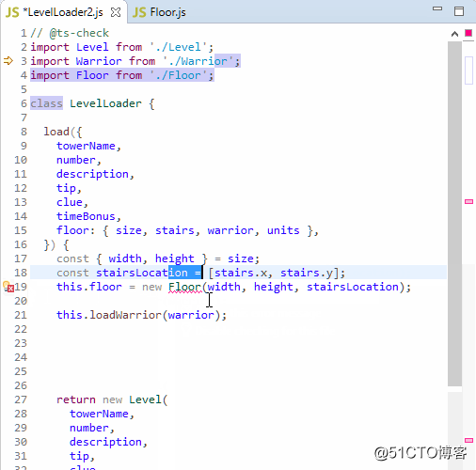
Task: Click 'stairsLocation' on line 18
Action: click(142, 273)
